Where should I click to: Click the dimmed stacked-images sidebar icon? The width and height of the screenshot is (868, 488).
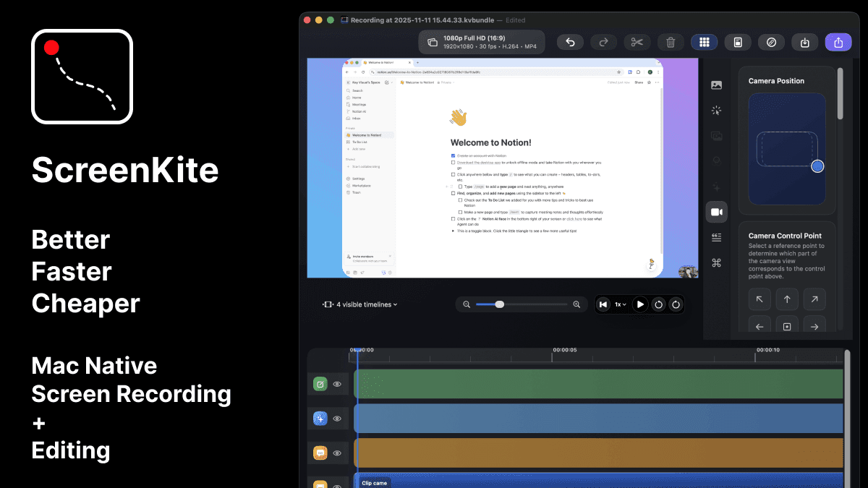tap(716, 135)
